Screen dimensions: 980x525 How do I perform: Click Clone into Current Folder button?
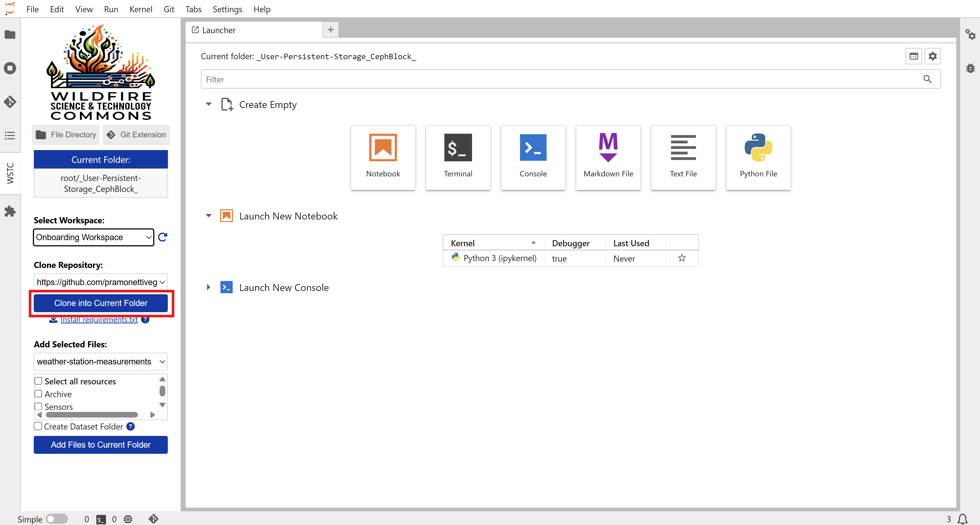(x=100, y=303)
